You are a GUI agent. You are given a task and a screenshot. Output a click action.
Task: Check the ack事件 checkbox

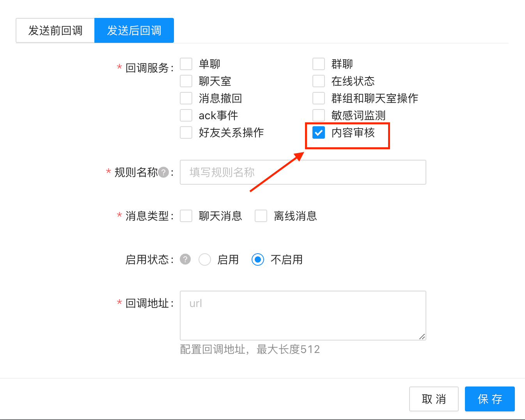pyautogui.click(x=186, y=115)
